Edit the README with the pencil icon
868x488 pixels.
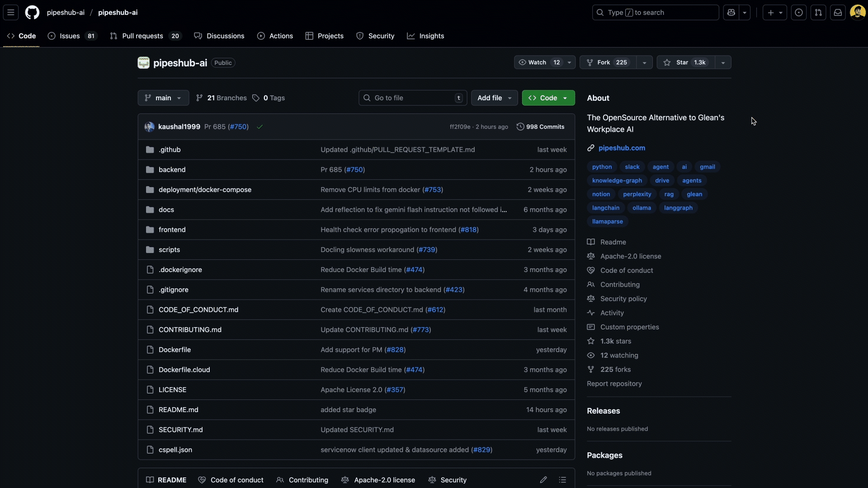coord(543,480)
